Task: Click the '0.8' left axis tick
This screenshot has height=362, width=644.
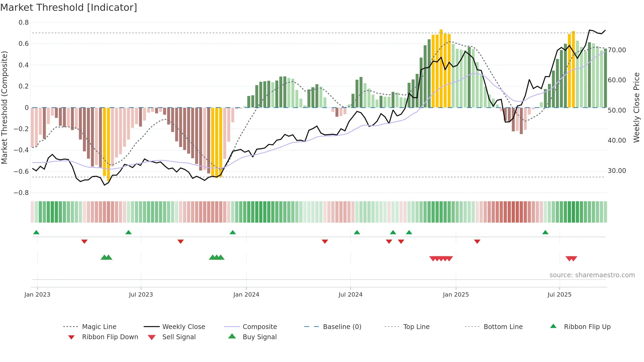Action: [24, 23]
